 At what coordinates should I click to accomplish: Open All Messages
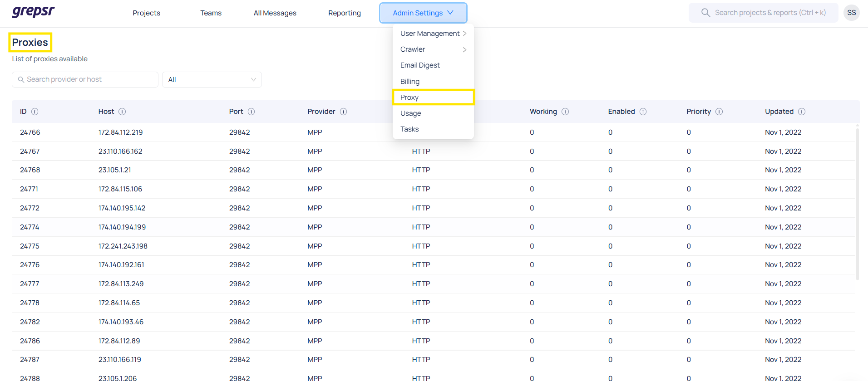(x=275, y=13)
